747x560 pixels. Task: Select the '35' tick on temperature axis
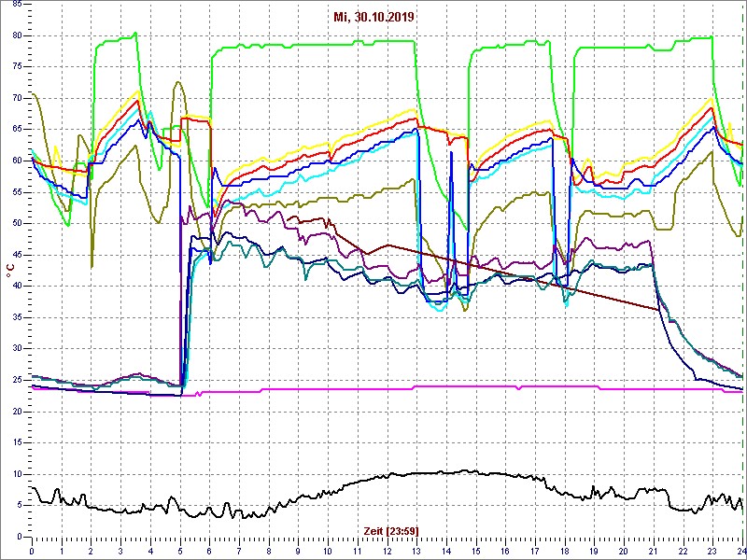pyautogui.click(x=17, y=317)
